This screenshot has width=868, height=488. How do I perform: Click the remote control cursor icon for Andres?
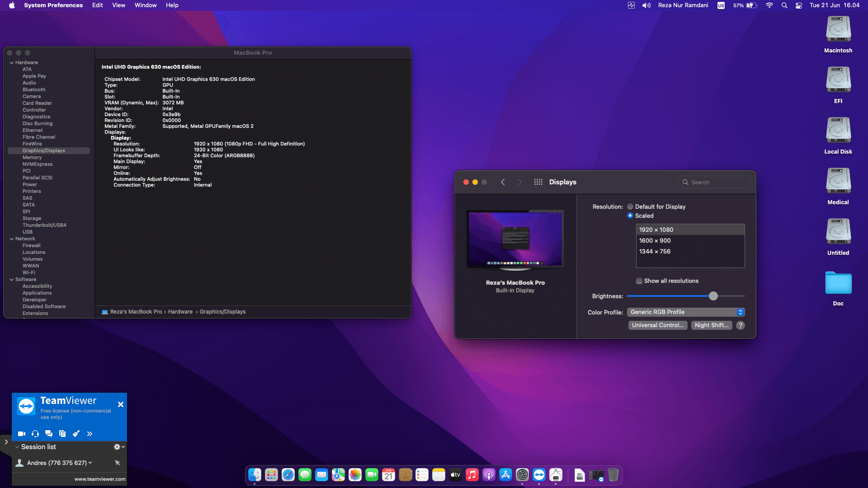[x=118, y=463]
